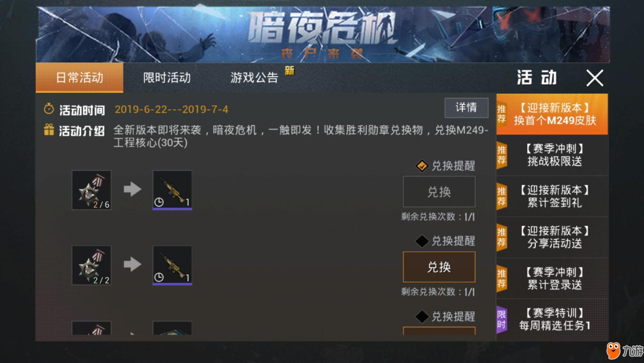This screenshot has height=363, width=644.
Task: Enable the third 兑换提醒 reminder diamond
Action: tap(422, 316)
